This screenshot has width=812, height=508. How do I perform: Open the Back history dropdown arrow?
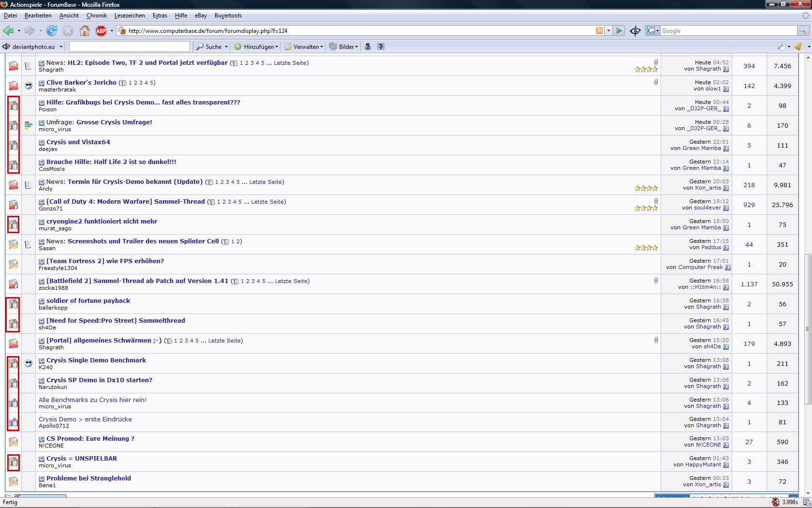point(19,31)
